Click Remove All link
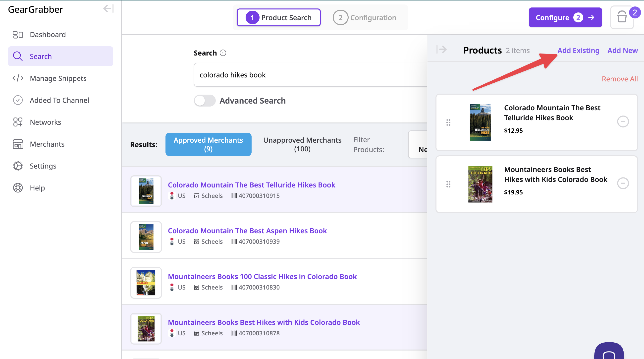Screen dimensions: 644x359 619,79
